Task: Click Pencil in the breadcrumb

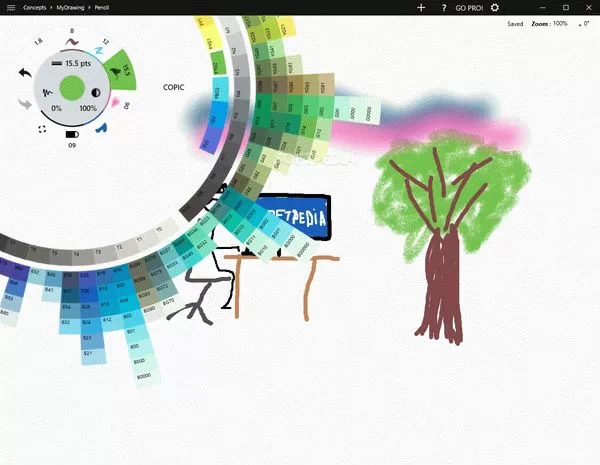Action: tap(102, 7)
